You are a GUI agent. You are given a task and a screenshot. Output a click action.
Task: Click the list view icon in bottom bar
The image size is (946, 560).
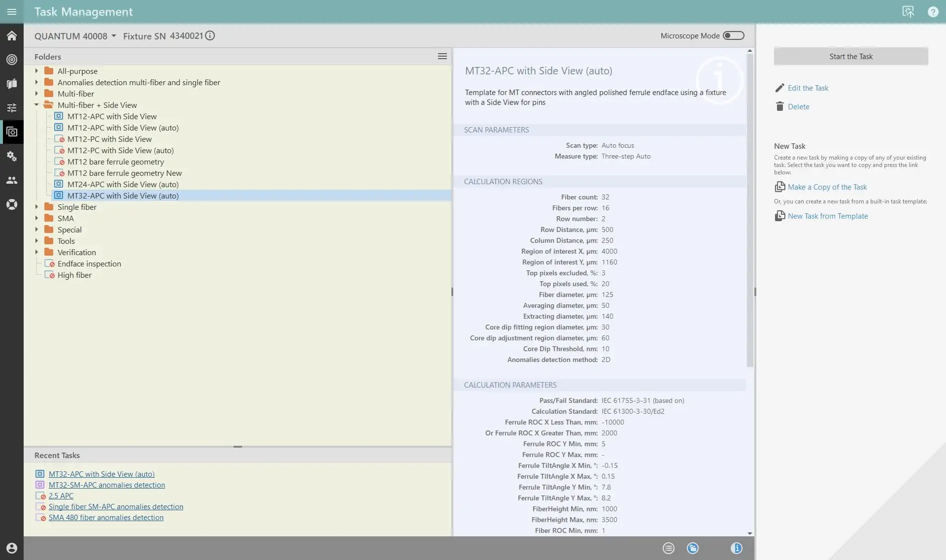point(668,548)
